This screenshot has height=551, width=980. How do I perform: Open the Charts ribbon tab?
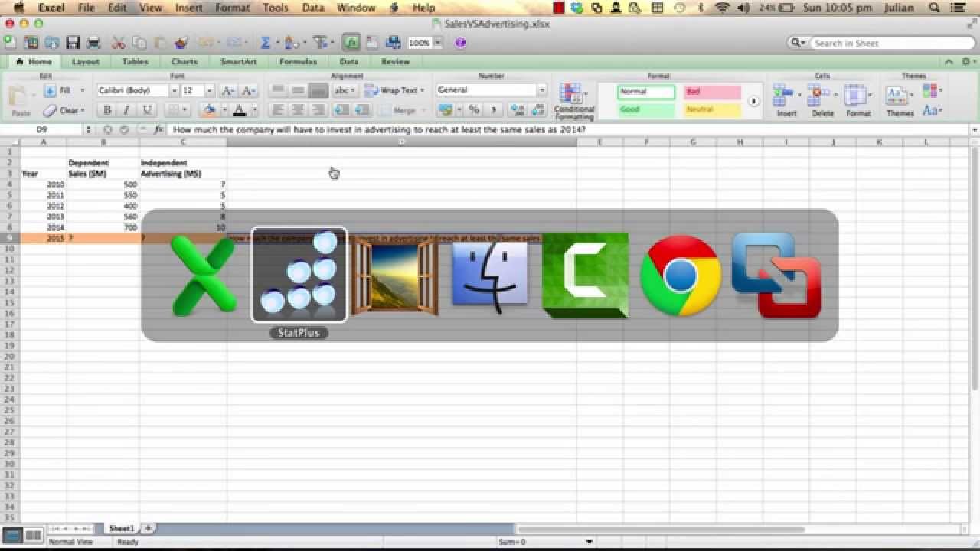point(185,61)
